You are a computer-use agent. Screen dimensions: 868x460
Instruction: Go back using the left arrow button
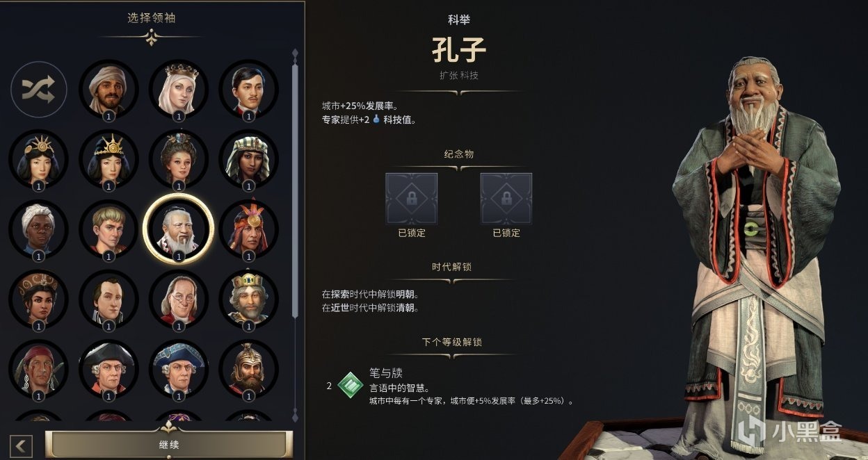click(22, 445)
